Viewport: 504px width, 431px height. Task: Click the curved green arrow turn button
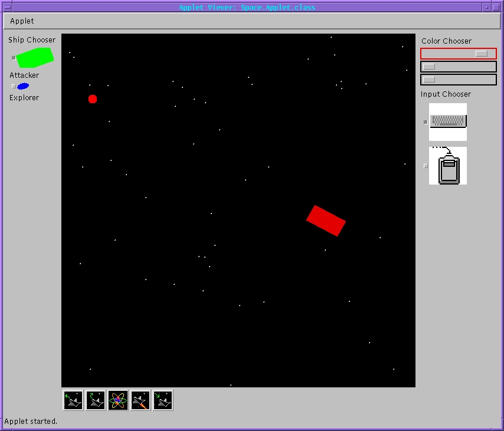pyautogui.click(x=96, y=400)
